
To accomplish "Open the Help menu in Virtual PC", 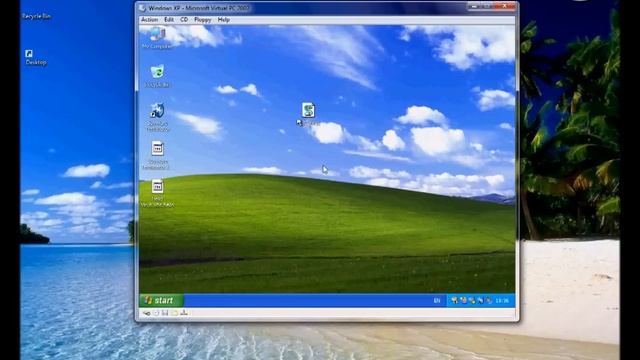I will 223,20.
